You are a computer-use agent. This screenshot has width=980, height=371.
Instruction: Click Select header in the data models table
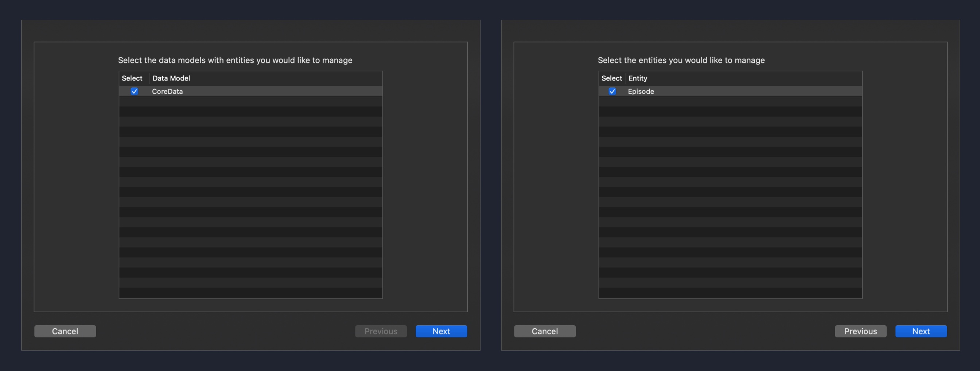132,78
